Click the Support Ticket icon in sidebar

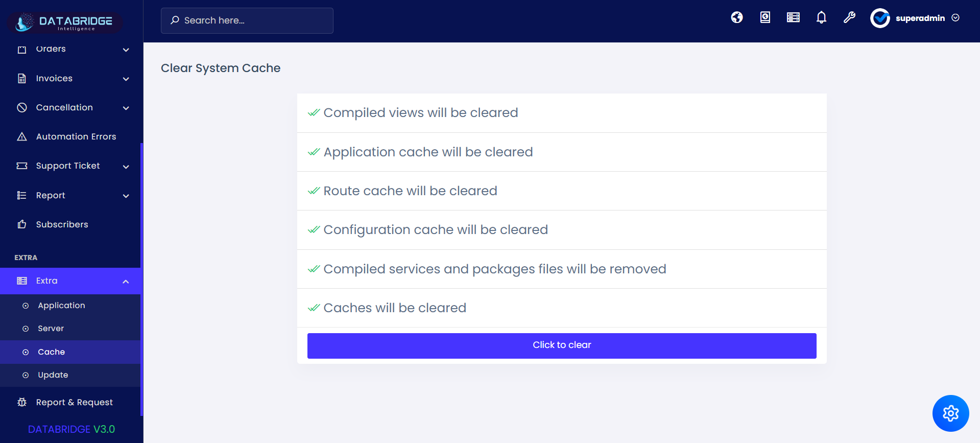[22, 166]
